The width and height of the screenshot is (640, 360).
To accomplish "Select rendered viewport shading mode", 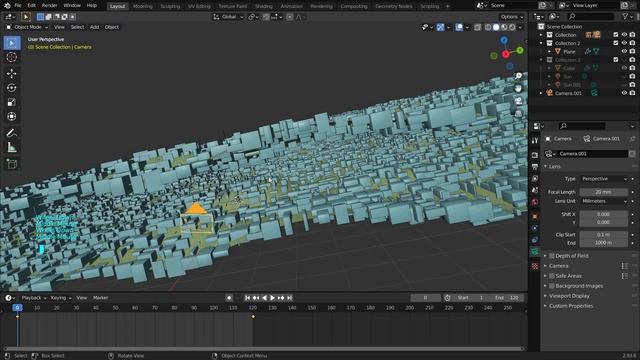I will (x=512, y=27).
